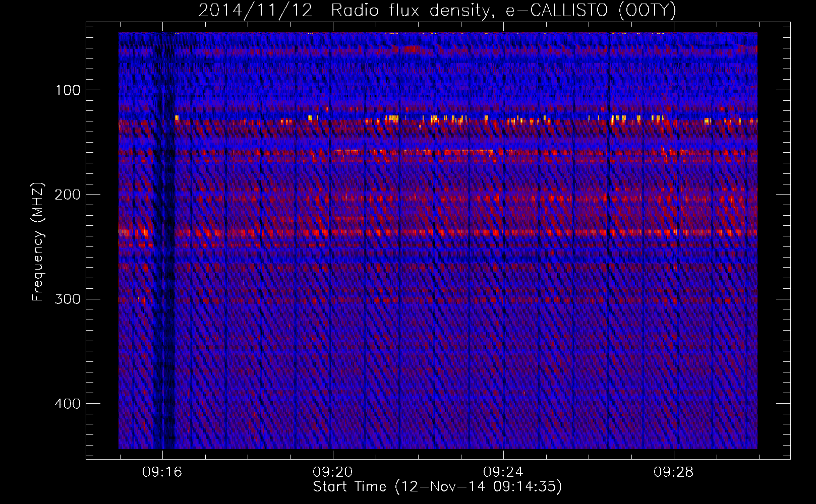Click the 09:24 time tick label

tap(503, 472)
